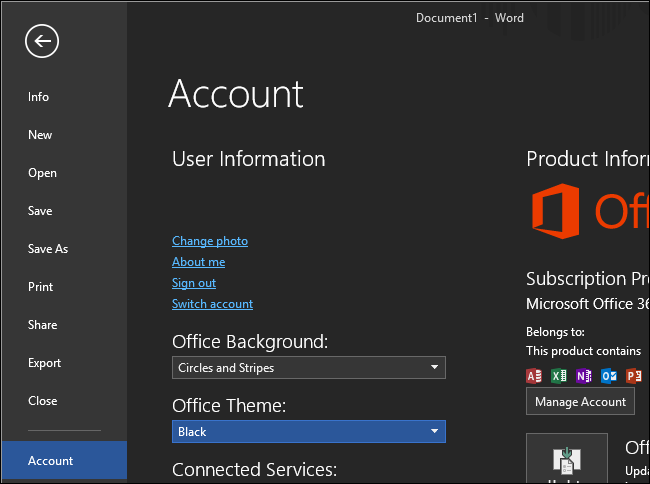Click the Sign out link
The width and height of the screenshot is (650, 484).
(194, 283)
